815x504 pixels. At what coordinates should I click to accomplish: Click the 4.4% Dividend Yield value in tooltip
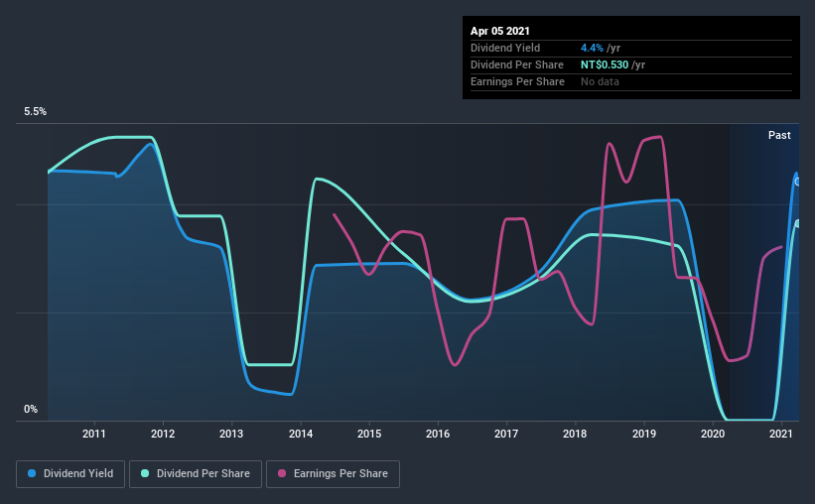(592, 48)
